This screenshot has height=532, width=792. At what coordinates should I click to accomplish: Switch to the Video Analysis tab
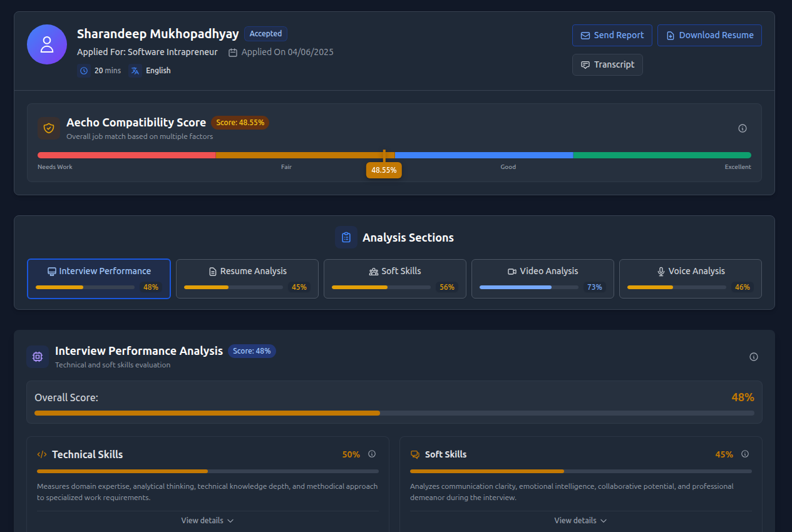pyautogui.click(x=543, y=279)
